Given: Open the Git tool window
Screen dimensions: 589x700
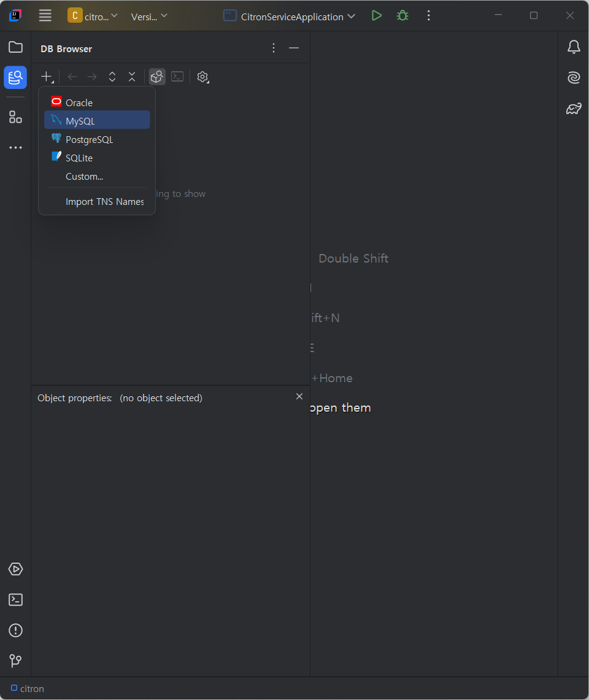Looking at the screenshot, I should pyautogui.click(x=15, y=661).
